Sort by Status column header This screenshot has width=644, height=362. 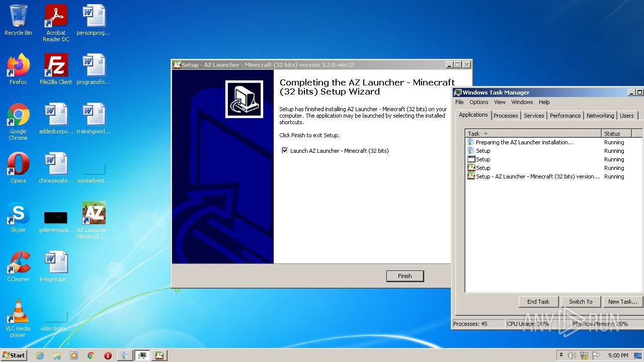(x=616, y=133)
